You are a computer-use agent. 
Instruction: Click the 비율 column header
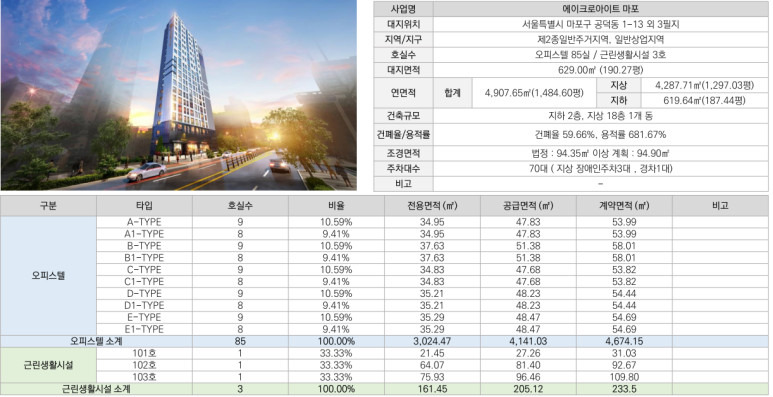tap(336, 206)
